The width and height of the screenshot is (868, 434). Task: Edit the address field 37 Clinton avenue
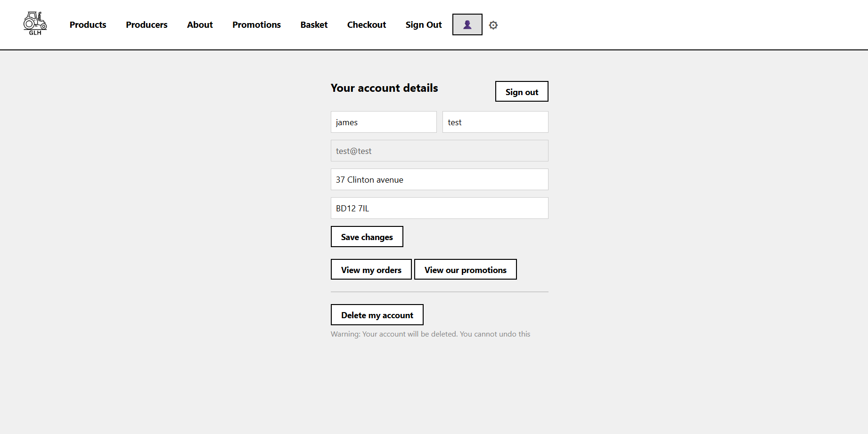(439, 179)
